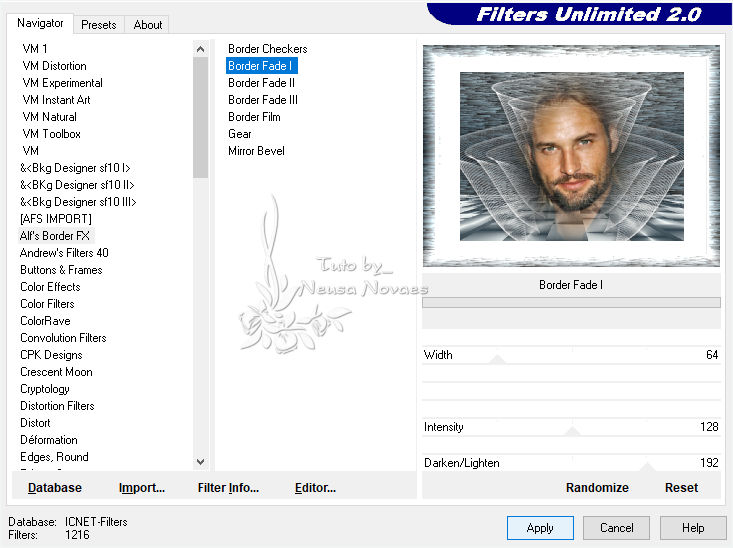Apply the Border Fade I filter
This screenshot has height=548, width=733.
tap(540, 528)
